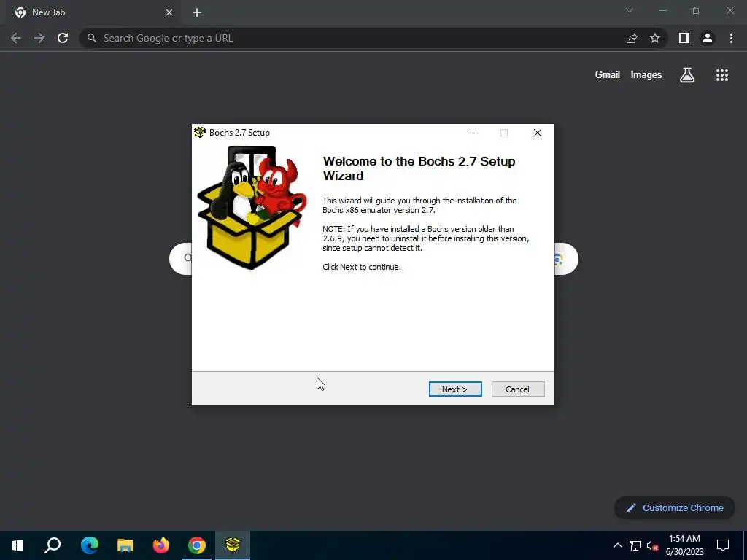
Task: Open Google apps grid
Action: tap(722, 75)
